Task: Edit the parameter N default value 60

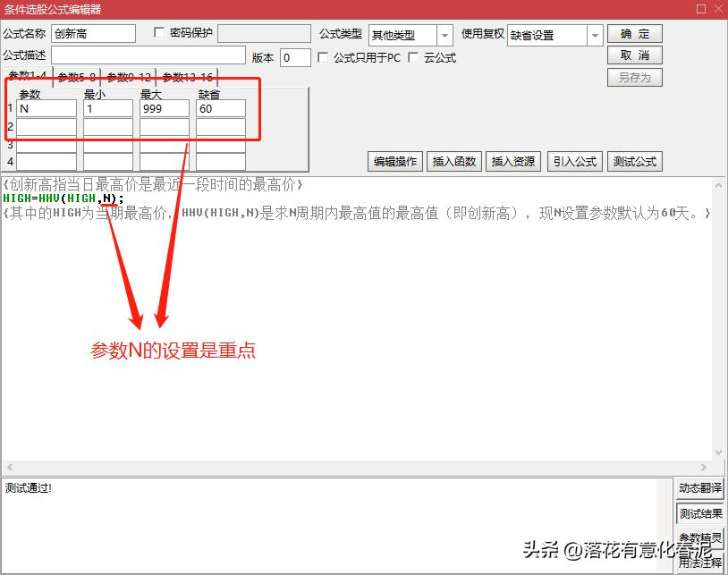Action: click(x=222, y=107)
